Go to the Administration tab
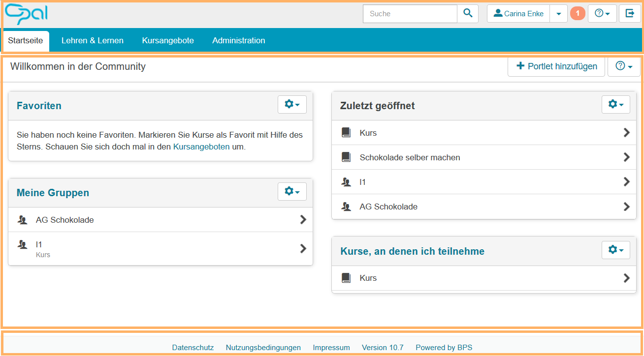The height and width of the screenshot is (356, 644). coord(239,41)
